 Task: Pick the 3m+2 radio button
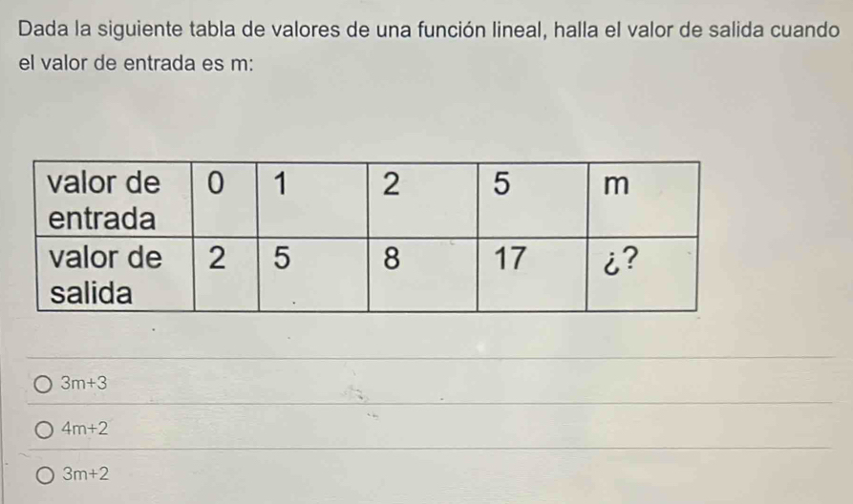coord(45,474)
